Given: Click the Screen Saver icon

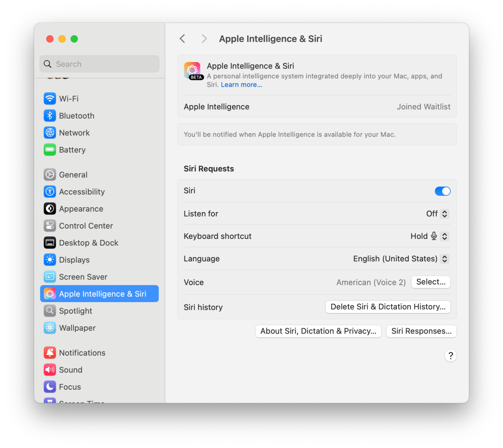Looking at the screenshot, I should click(50, 277).
